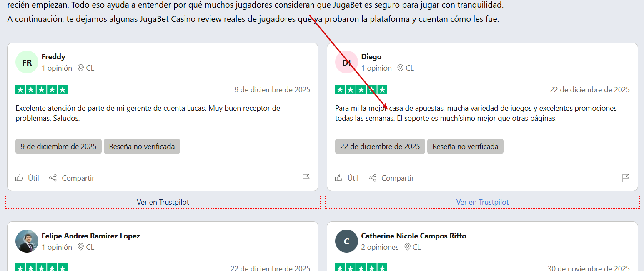Viewport: 644px width, 271px height.
Task: Click '1 opinión' under Felipe Andres Ramirez Lopez
Action: (57, 247)
